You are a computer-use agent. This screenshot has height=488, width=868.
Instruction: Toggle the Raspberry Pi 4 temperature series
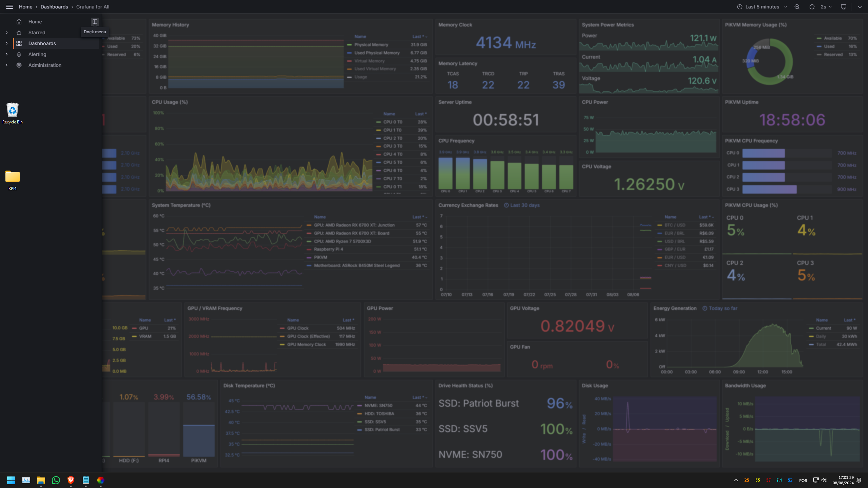(x=328, y=249)
